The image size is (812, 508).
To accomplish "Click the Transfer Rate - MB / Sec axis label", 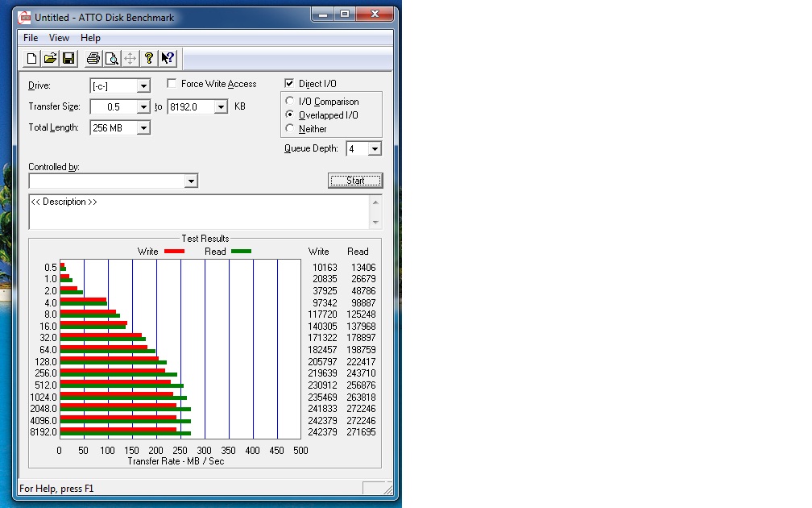I will click(176, 461).
